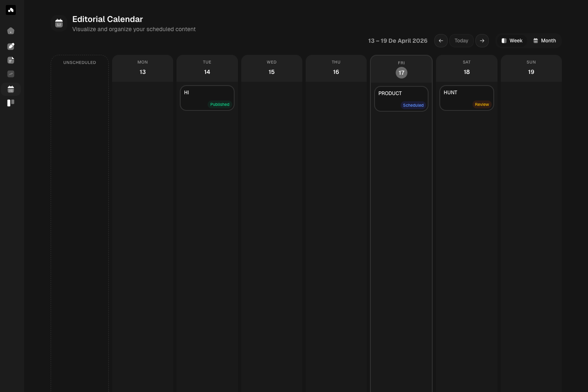Go to the previous week arrow
Screen dimensions: 588x392
click(x=441, y=41)
